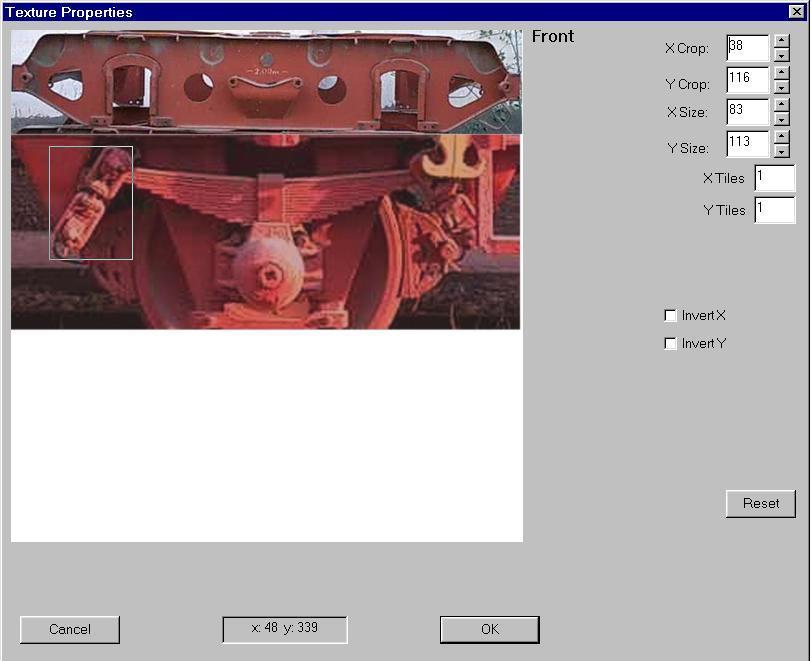Click the Y Size text field

point(747,144)
